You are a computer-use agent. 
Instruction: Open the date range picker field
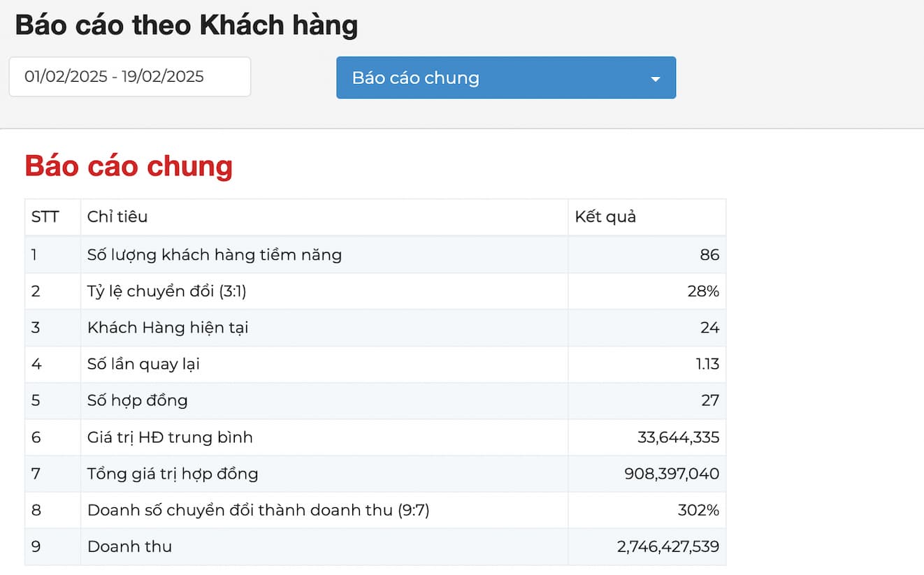(x=129, y=77)
